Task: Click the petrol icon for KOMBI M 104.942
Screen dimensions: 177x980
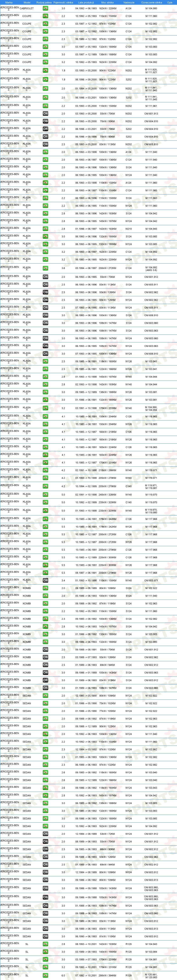Action: pyautogui.click(x=45, y=627)
